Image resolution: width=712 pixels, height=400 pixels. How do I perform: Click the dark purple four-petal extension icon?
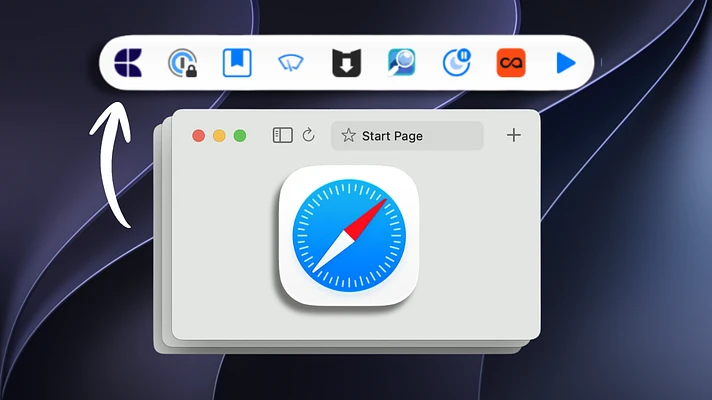tap(128, 63)
